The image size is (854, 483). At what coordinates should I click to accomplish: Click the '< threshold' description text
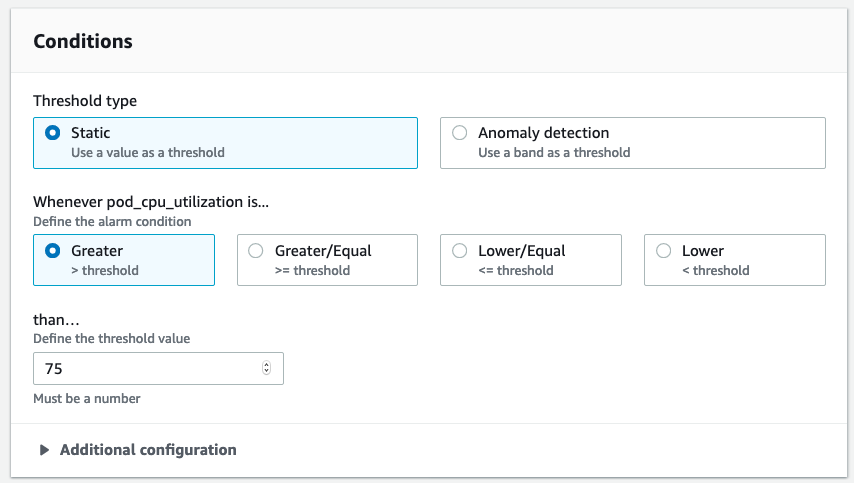715,270
